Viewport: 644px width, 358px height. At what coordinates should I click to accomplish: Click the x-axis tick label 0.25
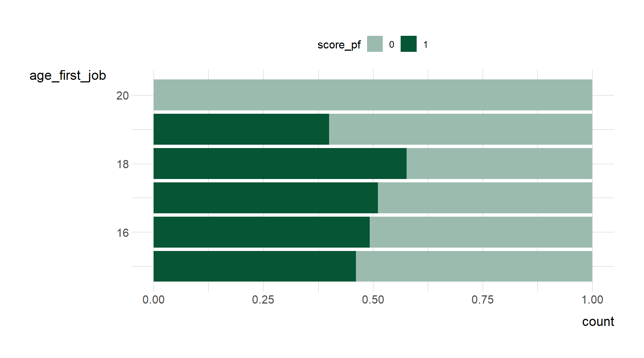[263, 300]
